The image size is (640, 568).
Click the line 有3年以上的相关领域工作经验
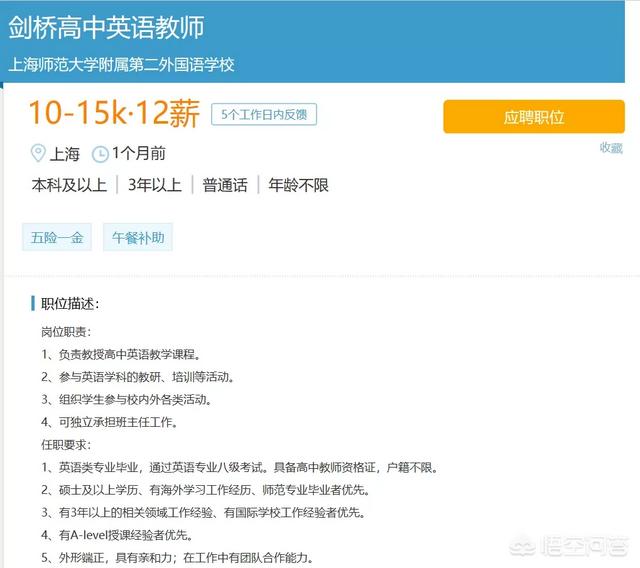pyautogui.click(x=203, y=513)
